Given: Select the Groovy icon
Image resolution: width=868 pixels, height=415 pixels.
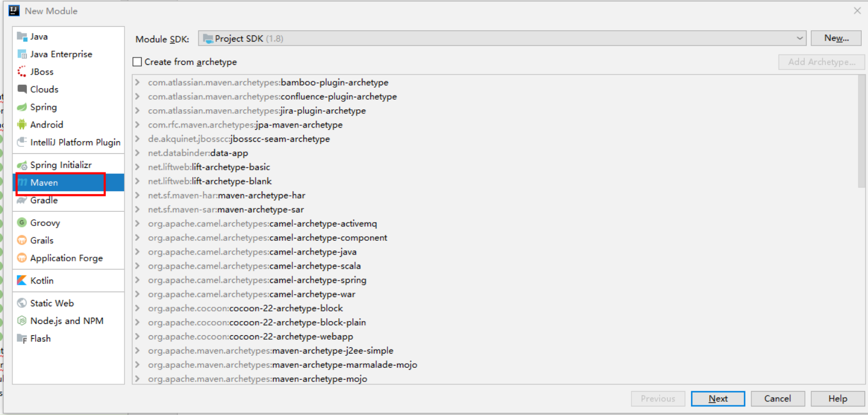Looking at the screenshot, I should pyautogui.click(x=22, y=223).
